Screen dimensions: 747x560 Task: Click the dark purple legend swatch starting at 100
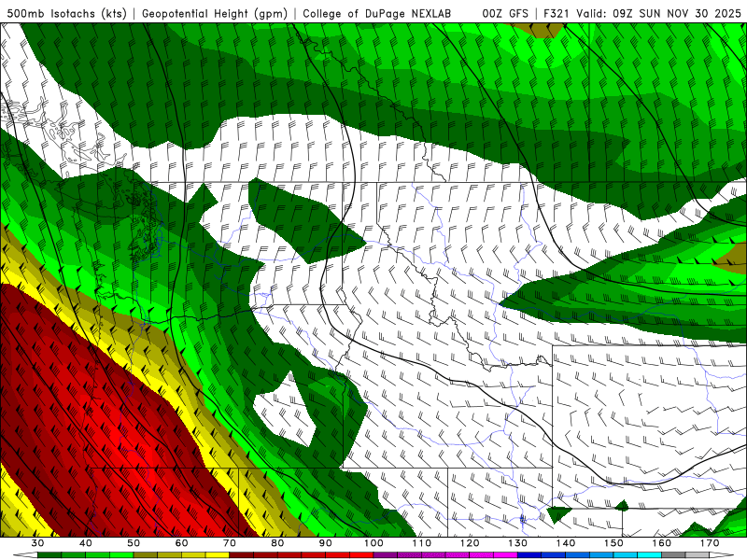coord(386,554)
